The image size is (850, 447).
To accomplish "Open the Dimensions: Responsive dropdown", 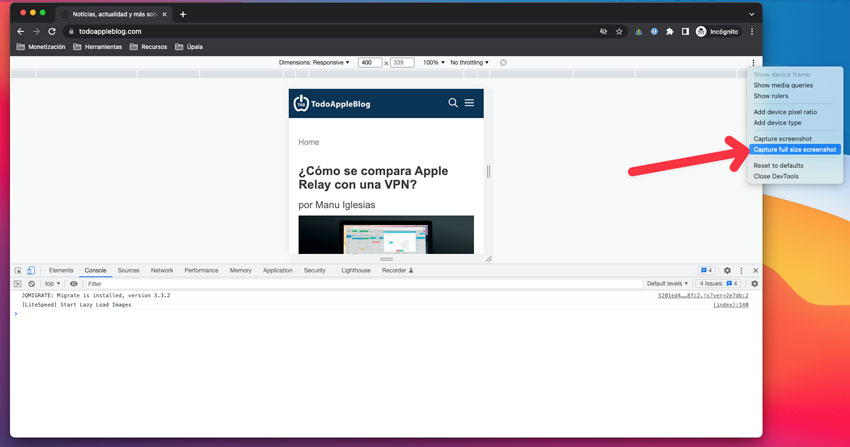I will pyautogui.click(x=314, y=63).
